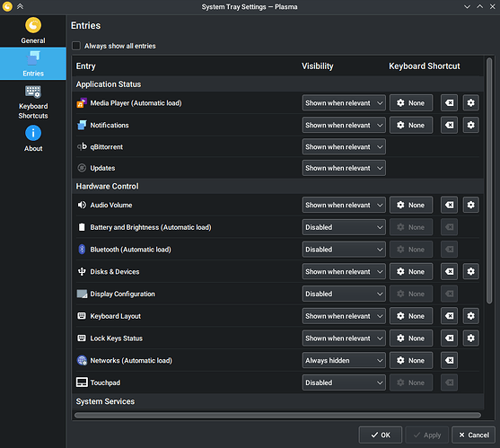Confirm settings with OK button
This screenshot has width=500, height=448.
[380, 435]
